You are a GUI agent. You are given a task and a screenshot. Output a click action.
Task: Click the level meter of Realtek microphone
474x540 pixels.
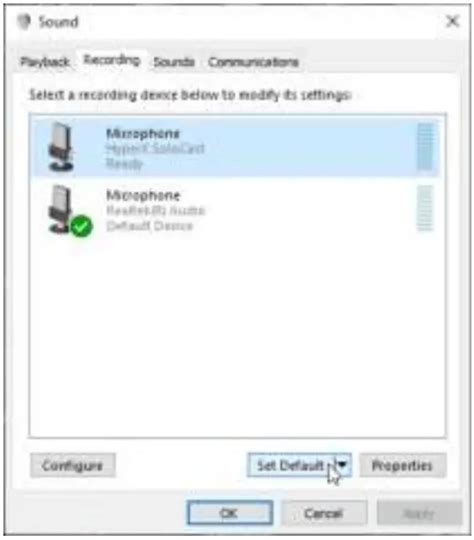(425, 209)
